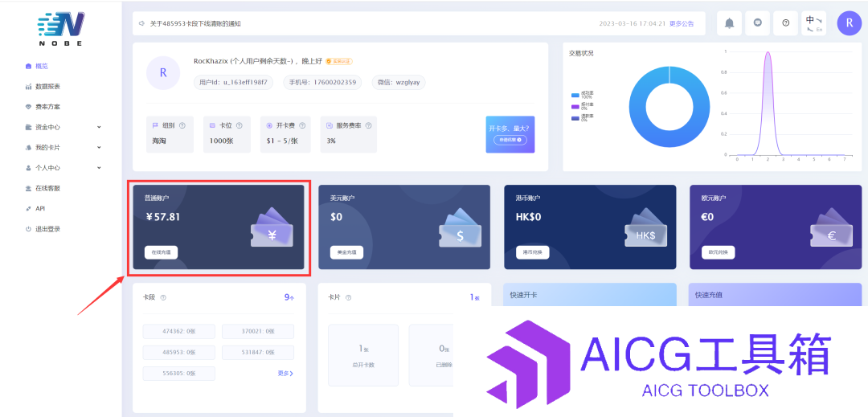Click the help icon beside 组别
The image size is (868, 417).
[182, 125]
